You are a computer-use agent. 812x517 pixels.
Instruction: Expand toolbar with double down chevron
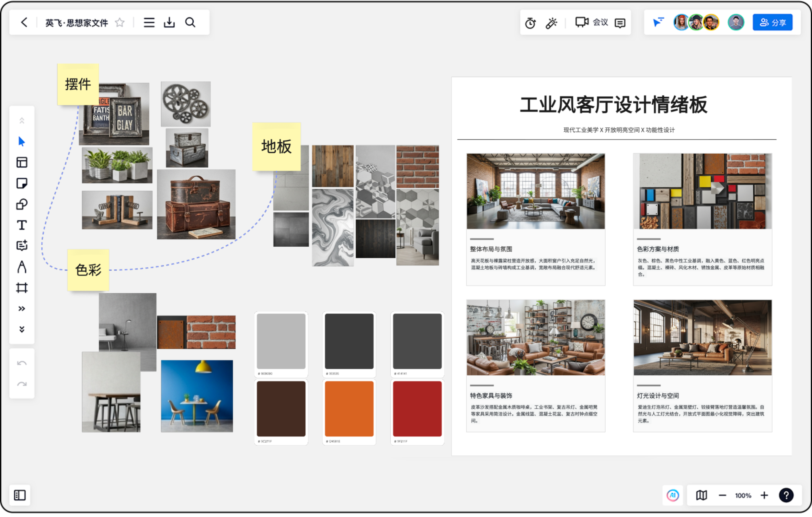click(x=22, y=329)
